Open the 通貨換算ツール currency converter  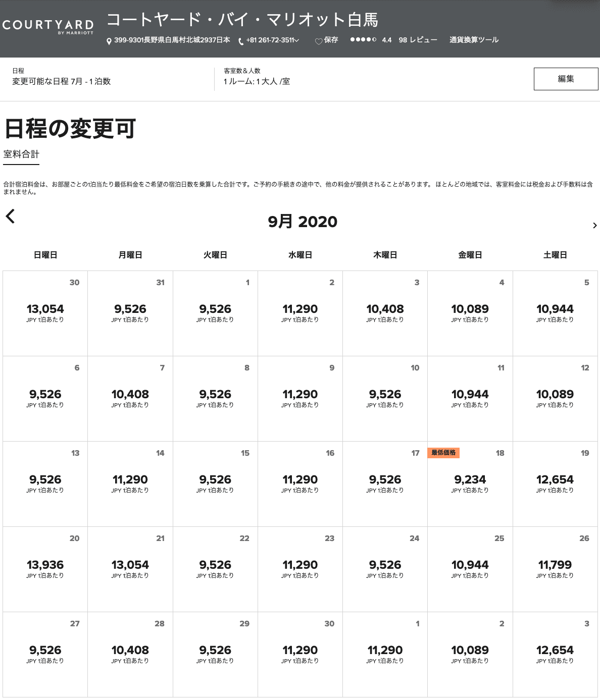(x=474, y=40)
